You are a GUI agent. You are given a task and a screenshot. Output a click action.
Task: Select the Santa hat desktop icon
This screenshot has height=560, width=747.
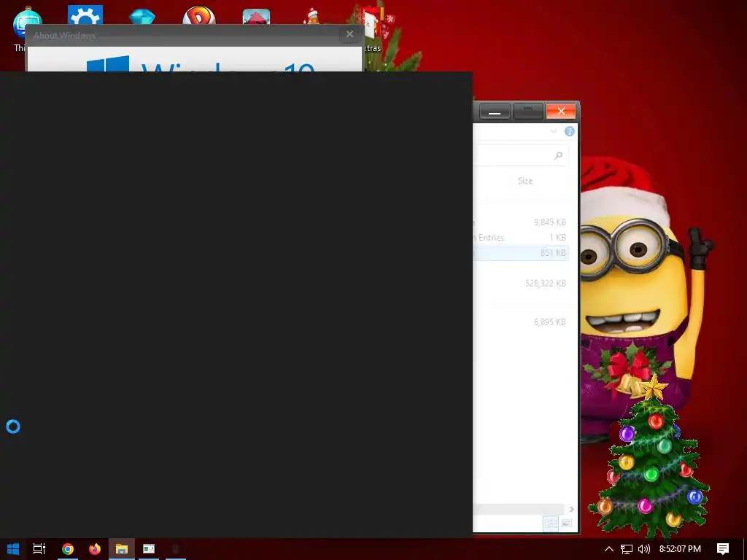coord(312,16)
